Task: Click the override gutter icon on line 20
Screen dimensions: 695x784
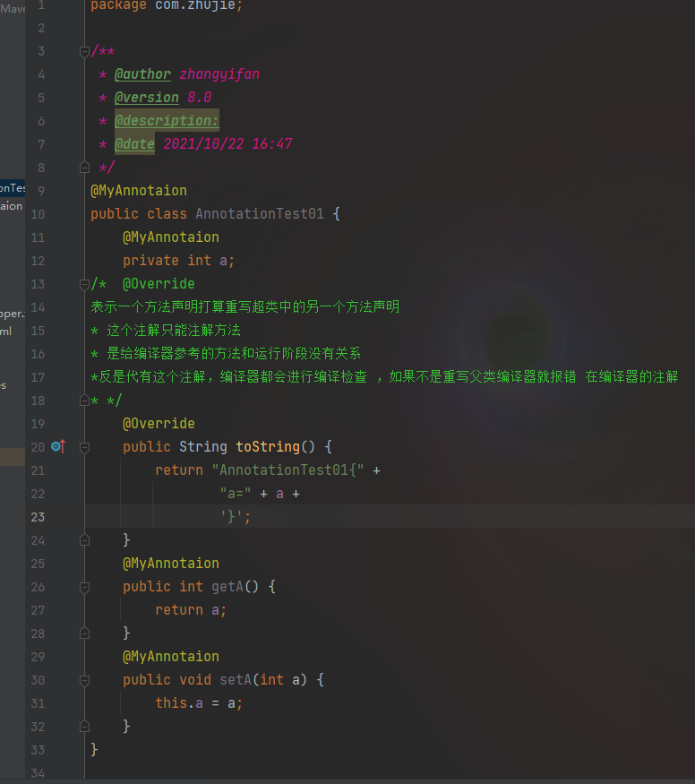Action: pyautogui.click(x=58, y=446)
